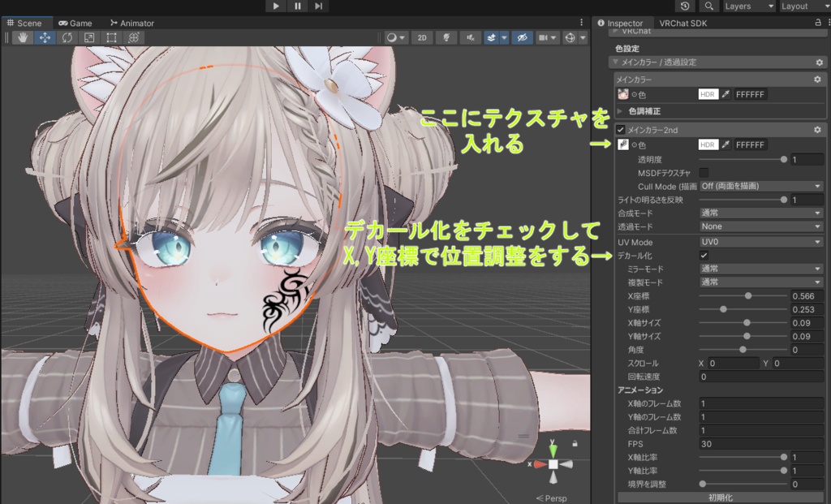Click the eyedropper beside メインカラー2nd color
The image size is (831, 504).
(726, 144)
